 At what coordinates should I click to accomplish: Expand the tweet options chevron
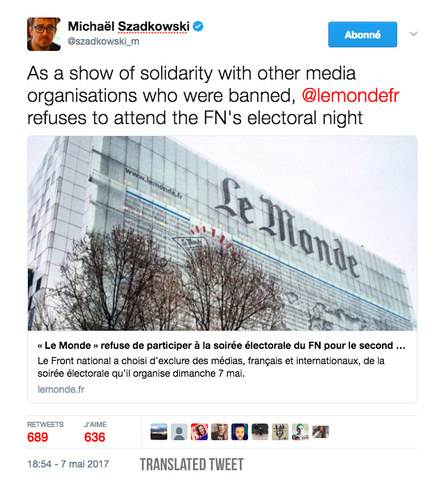[413, 34]
